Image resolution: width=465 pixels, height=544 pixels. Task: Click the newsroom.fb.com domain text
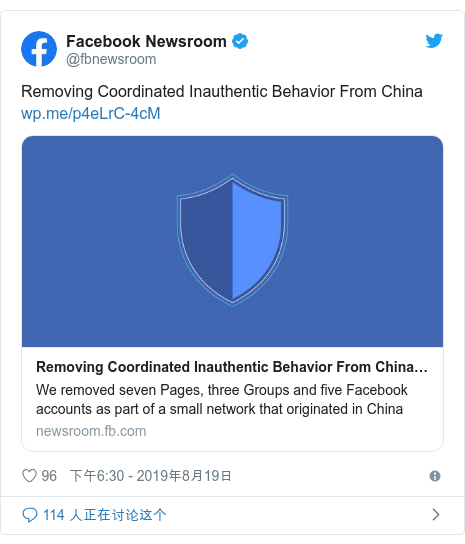91,431
